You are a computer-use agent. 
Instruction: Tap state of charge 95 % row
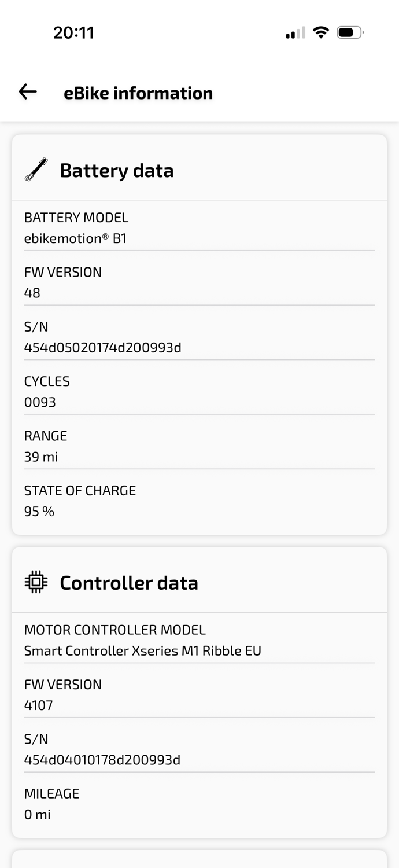199,501
